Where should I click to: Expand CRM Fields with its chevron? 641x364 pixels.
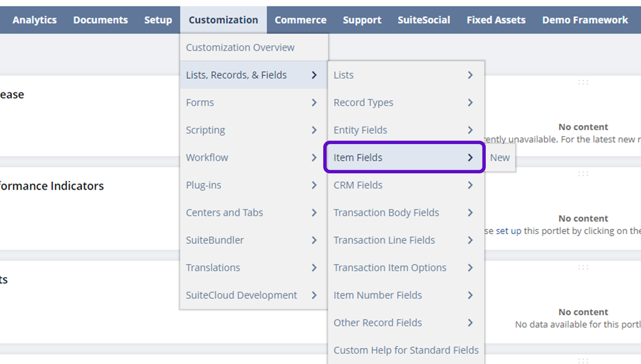[470, 185]
